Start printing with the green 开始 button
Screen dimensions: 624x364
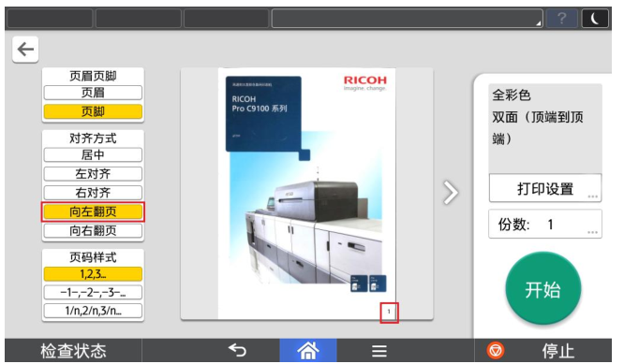543,289
